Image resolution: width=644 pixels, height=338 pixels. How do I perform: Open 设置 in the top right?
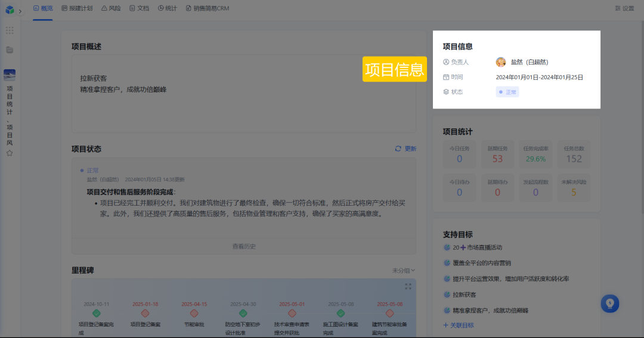(624, 8)
